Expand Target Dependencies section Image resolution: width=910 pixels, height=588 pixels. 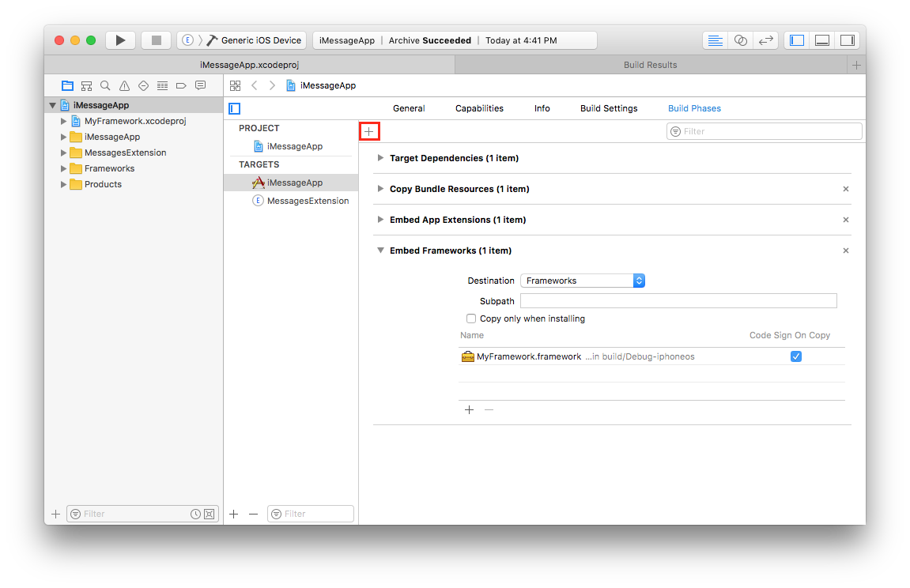tap(381, 158)
